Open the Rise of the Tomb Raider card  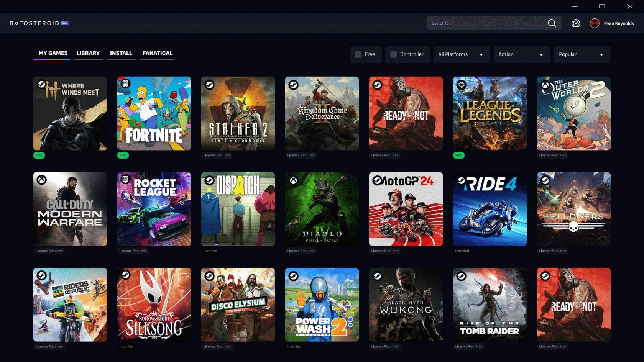click(490, 305)
